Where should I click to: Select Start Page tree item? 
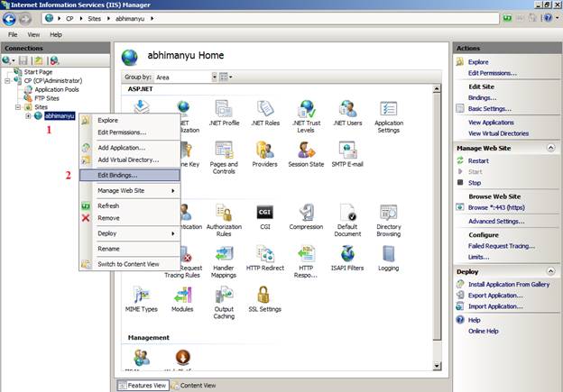coord(38,72)
